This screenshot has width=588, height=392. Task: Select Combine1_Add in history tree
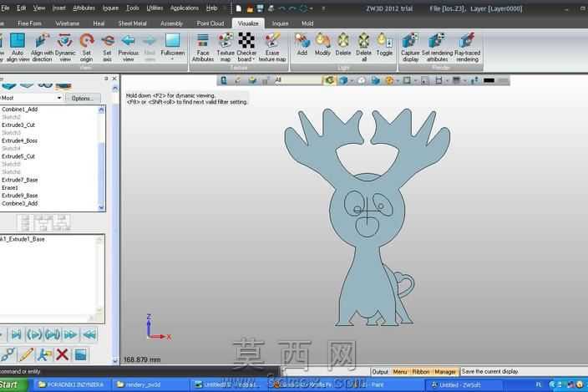(x=19, y=109)
